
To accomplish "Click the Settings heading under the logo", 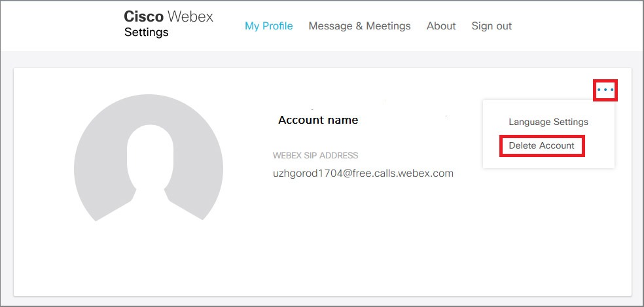I will 146,32.
